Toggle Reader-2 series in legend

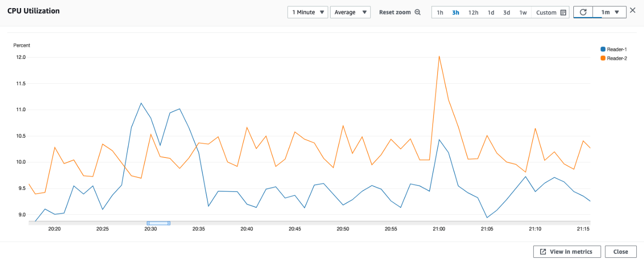(613, 58)
